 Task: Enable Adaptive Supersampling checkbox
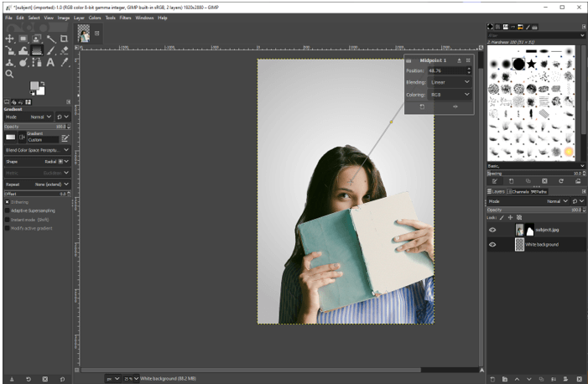tap(7, 210)
